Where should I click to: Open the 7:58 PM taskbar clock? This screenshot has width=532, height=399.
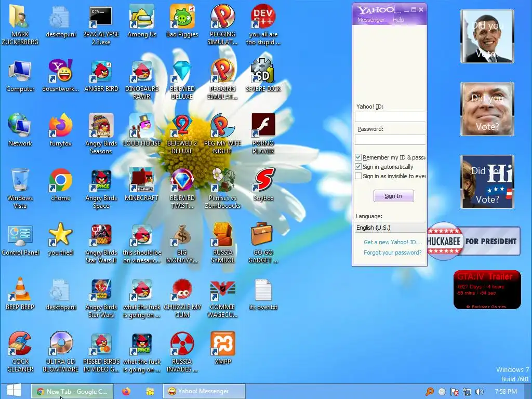click(506, 392)
